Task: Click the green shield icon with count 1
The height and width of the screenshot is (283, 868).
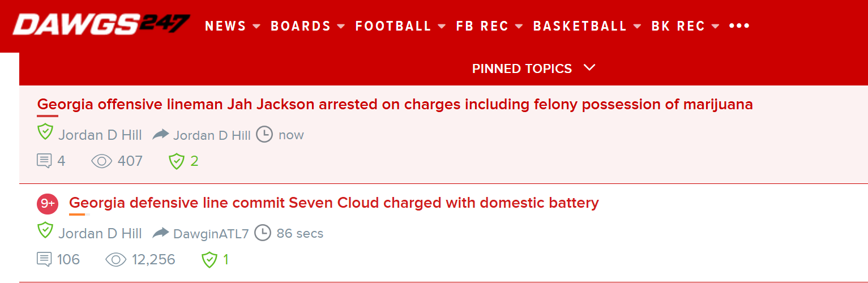Action: pyautogui.click(x=210, y=260)
